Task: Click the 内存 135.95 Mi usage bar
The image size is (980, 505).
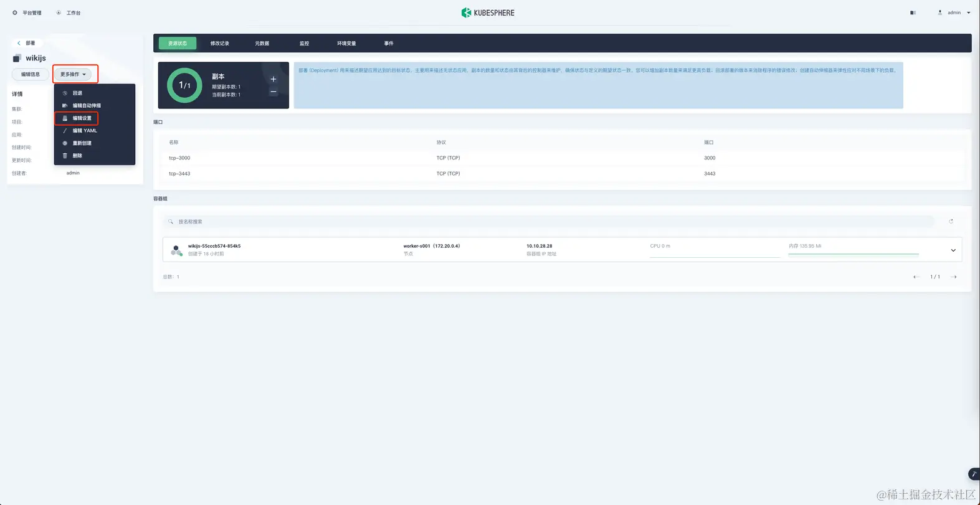Action: point(854,250)
